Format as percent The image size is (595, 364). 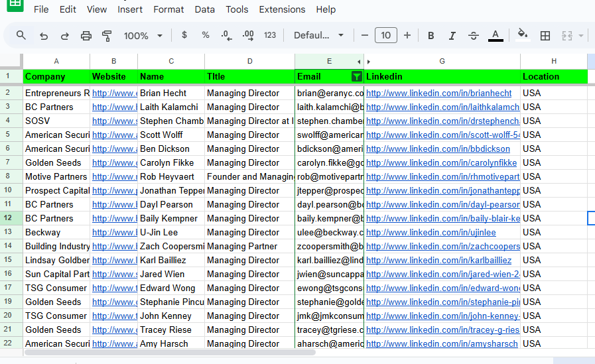pos(206,35)
